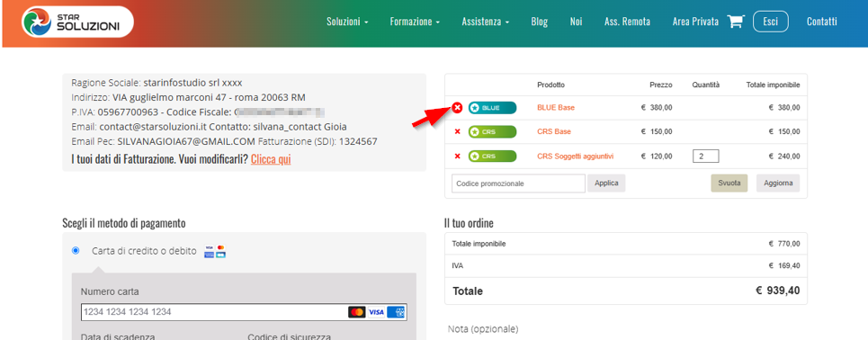This screenshot has height=340, width=868.
Task: Open the Ass. Remota page
Action: pos(627,22)
